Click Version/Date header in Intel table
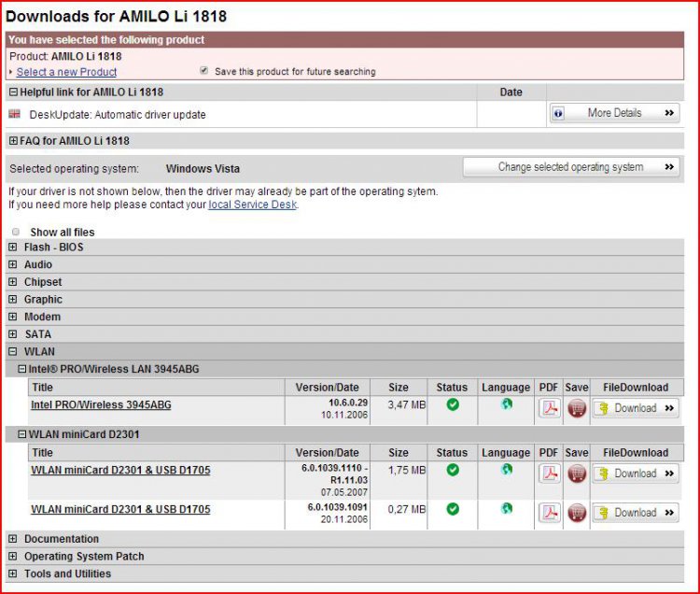The width and height of the screenshot is (700, 594). click(x=328, y=388)
